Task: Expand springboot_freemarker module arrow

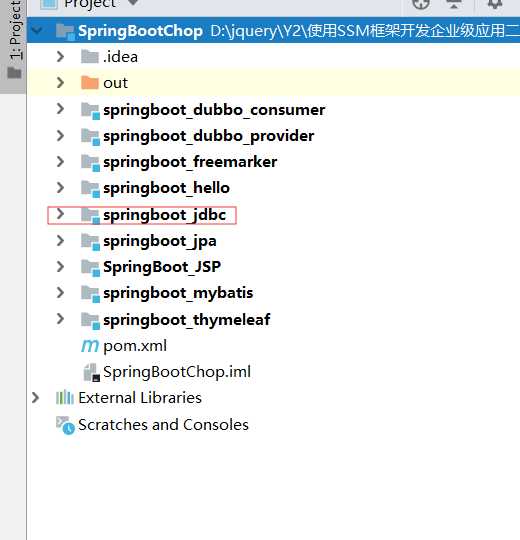Action: (x=61, y=162)
